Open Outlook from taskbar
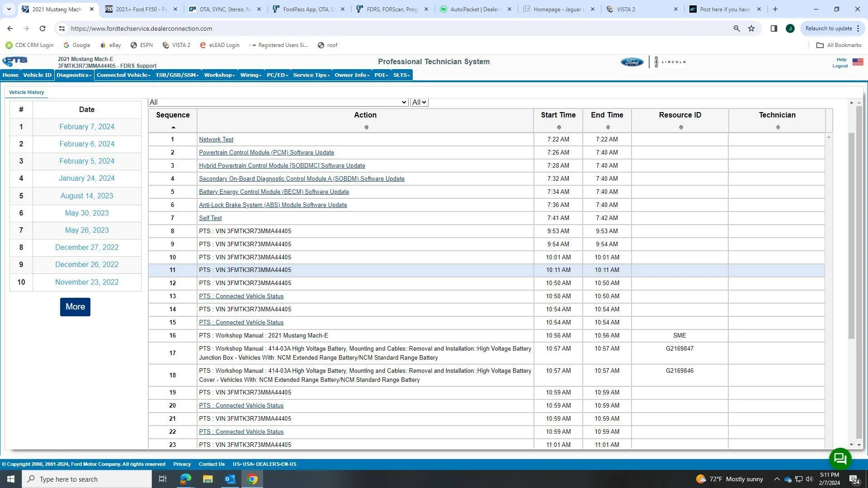 coord(230,479)
